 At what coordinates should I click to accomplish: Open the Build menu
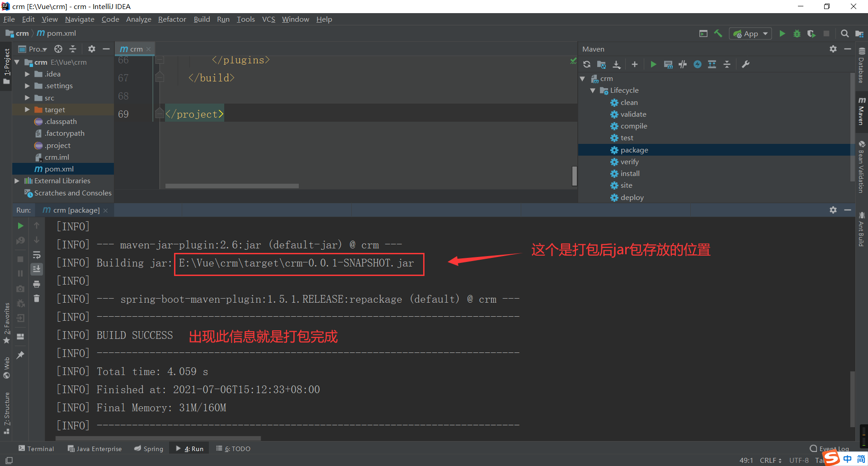pos(202,19)
